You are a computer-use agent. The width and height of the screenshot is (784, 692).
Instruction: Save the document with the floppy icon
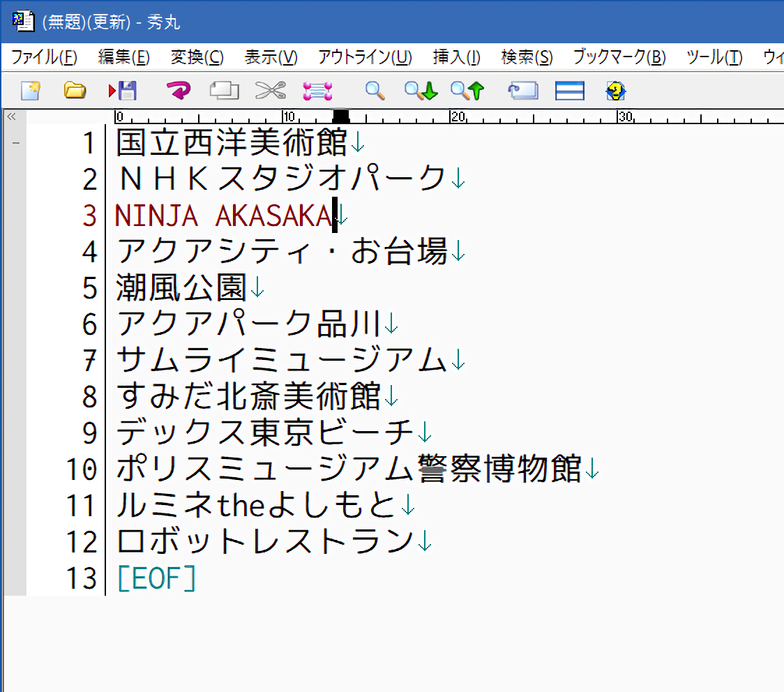click(x=123, y=90)
